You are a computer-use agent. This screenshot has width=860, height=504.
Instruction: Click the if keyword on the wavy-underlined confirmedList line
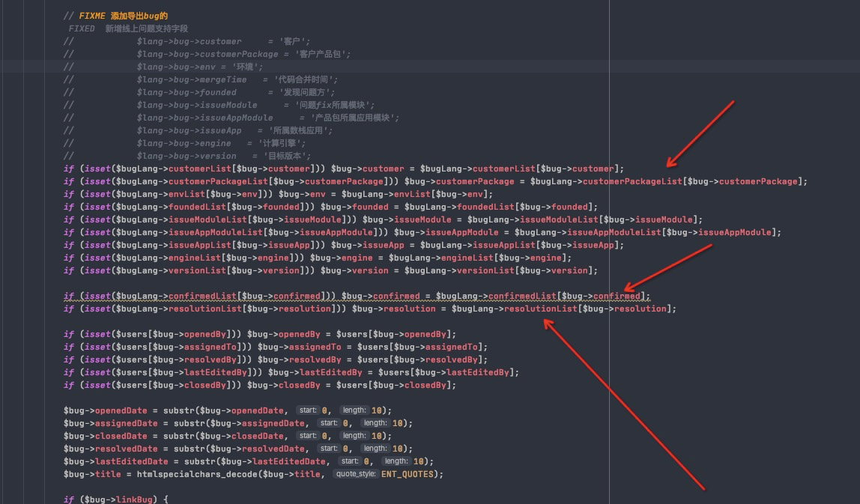[x=69, y=296]
